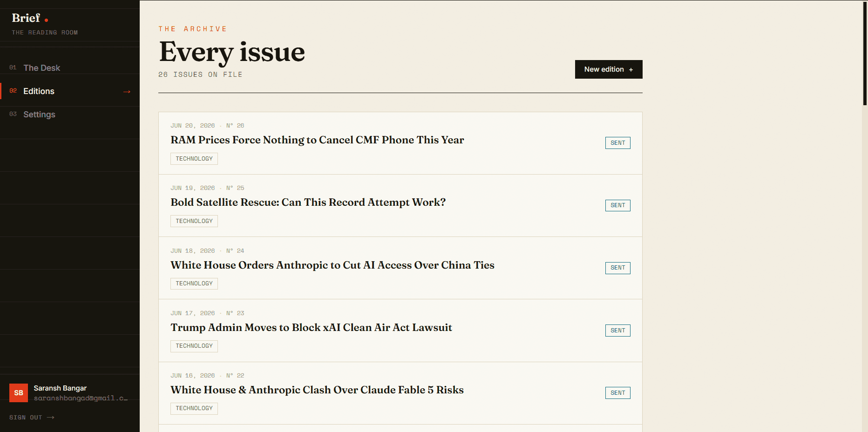
Task: Click the SENT badge on issue 26
Action: pos(618,143)
